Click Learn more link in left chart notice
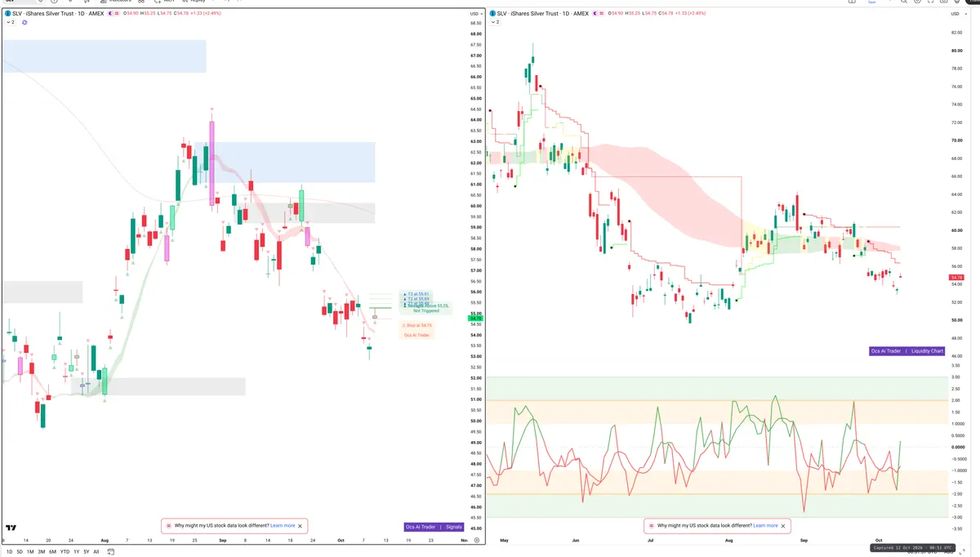 pos(283,526)
